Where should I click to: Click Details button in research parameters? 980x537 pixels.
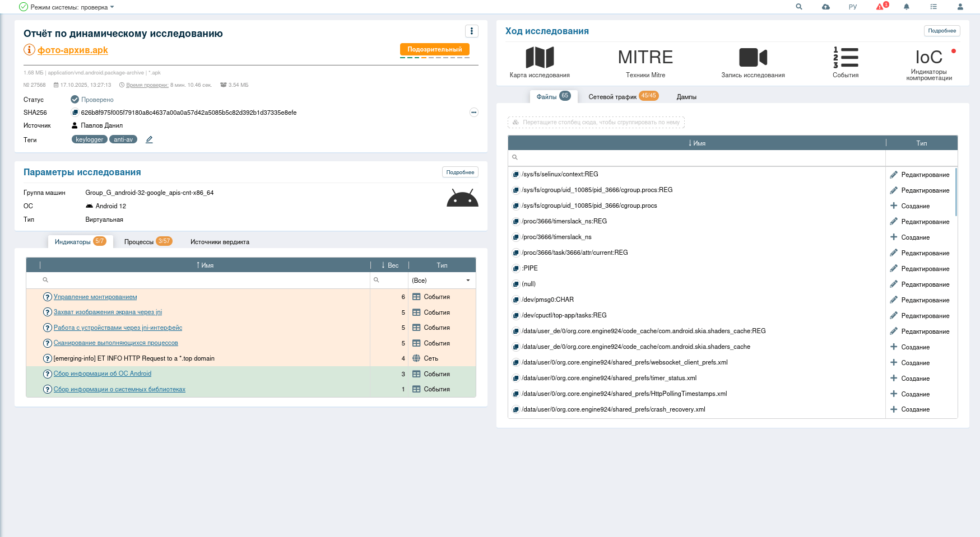click(460, 172)
